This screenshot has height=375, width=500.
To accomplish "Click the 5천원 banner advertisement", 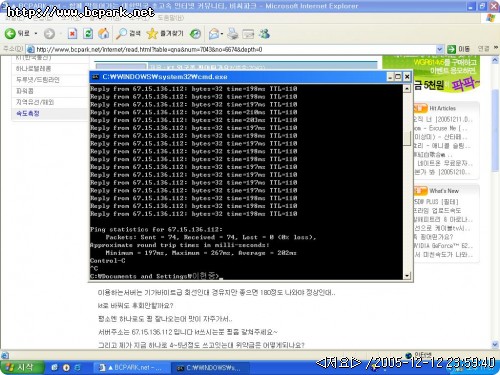I will tap(430, 74).
